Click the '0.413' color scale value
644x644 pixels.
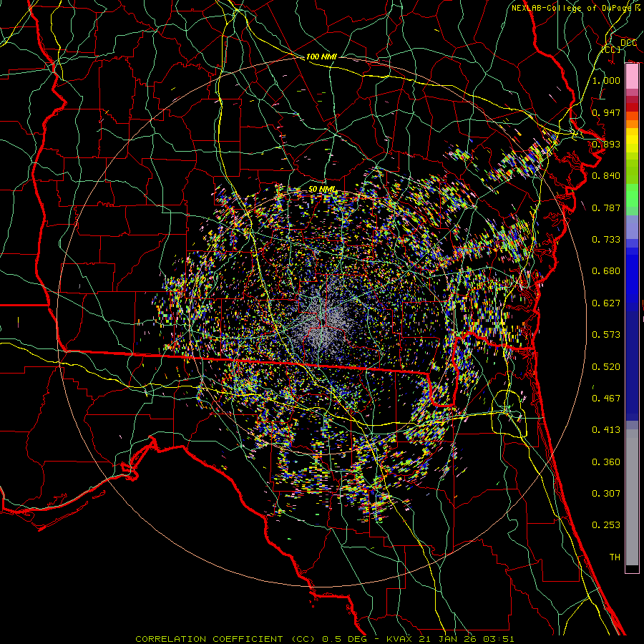coord(606,430)
